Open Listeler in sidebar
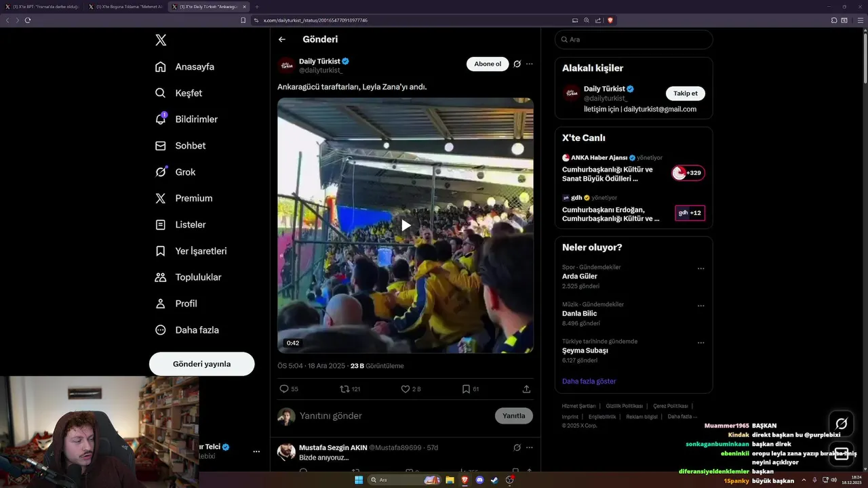 (x=180, y=224)
